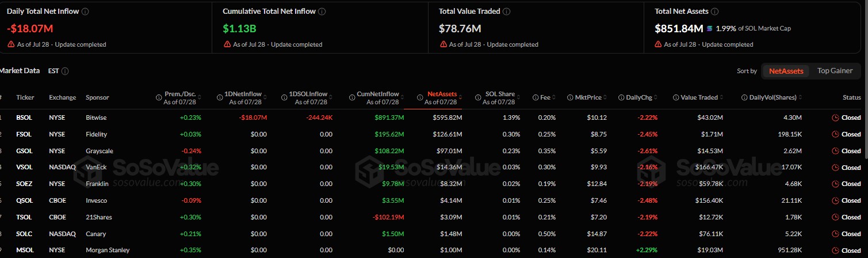Open info icon for the CumNetInflow column
This screenshot has height=258, width=868.
click(351, 97)
